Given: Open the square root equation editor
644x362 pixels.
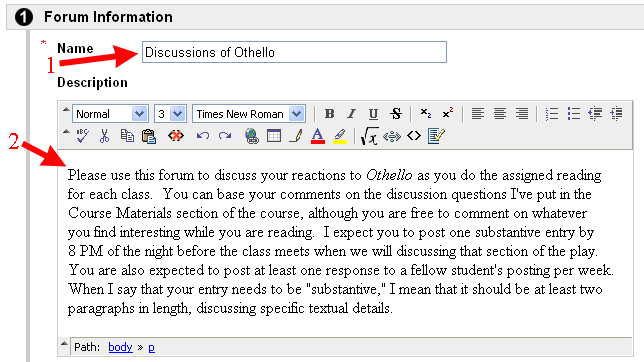Looking at the screenshot, I should click(x=369, y=136).
